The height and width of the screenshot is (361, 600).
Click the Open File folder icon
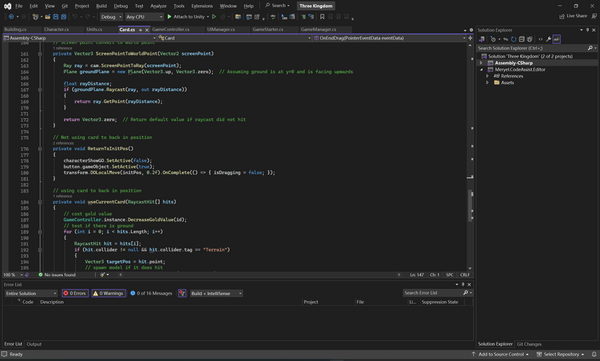click(48, 17)
